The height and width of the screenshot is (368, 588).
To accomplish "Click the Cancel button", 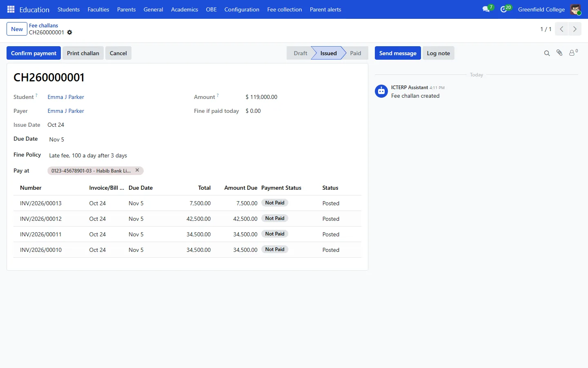I will 118,53.
